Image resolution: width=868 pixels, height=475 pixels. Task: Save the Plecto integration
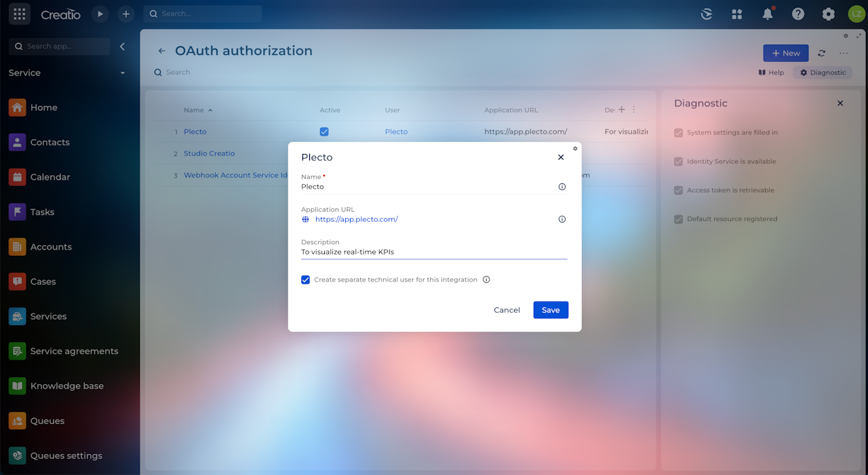551,310
